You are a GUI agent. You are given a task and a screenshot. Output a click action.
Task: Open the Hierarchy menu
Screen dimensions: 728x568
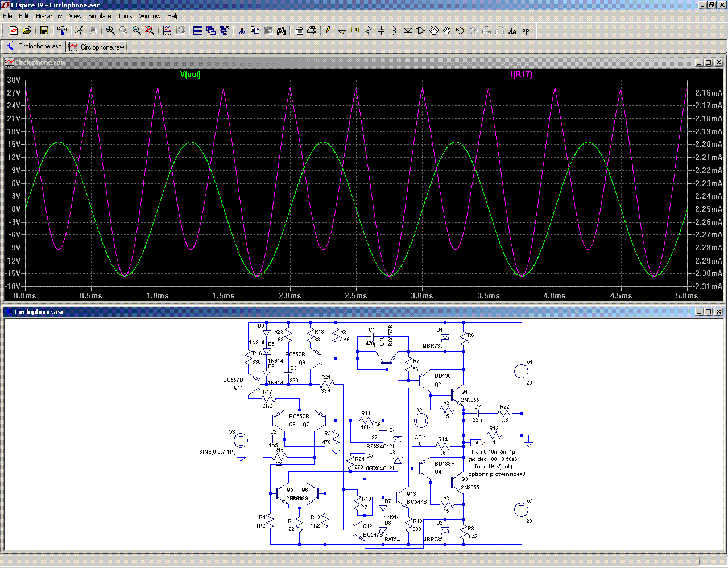(49, 16)
